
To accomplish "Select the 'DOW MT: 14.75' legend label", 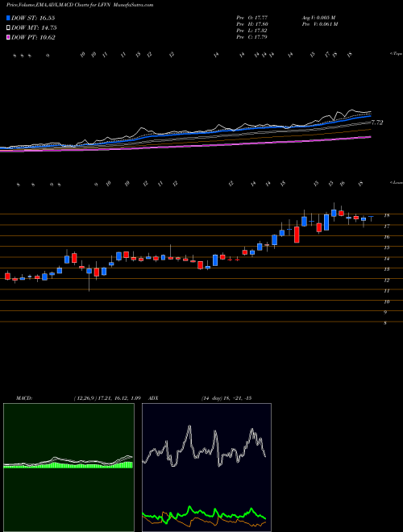I will pyautogui.click(x=34, y=28).
